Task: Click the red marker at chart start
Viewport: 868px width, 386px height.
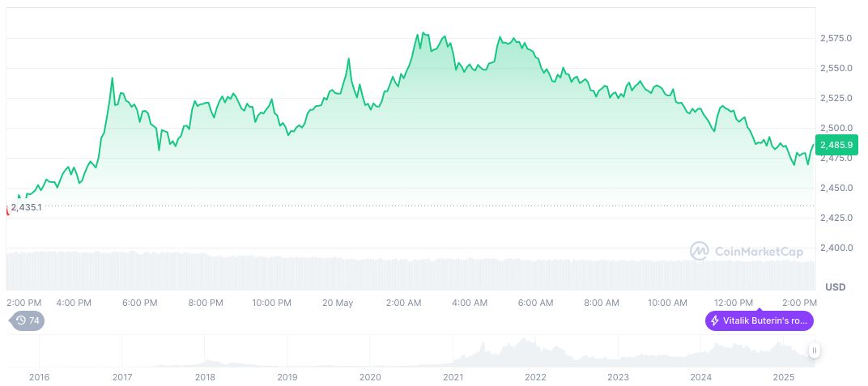Action: click(7, 210)
